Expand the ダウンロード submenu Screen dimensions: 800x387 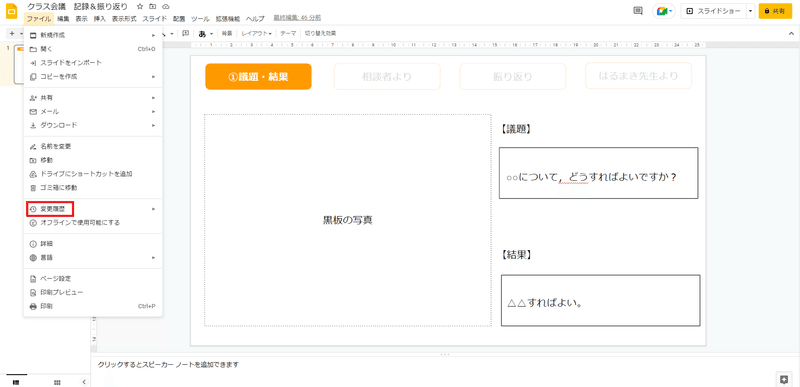point(93,125)
